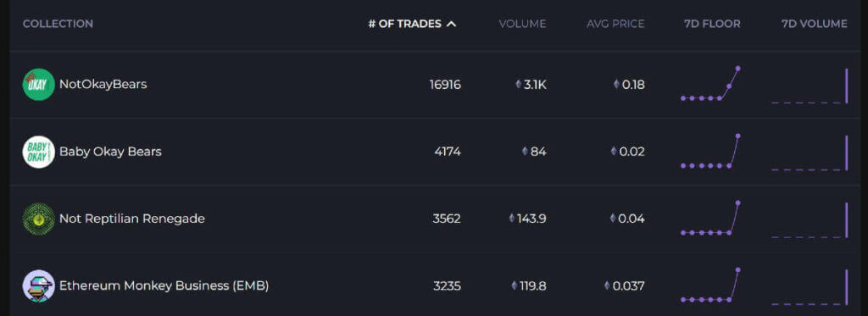The image size is (868, 316).
Task: Open the NotOkayBears collection link
Action: click(103, 85)
